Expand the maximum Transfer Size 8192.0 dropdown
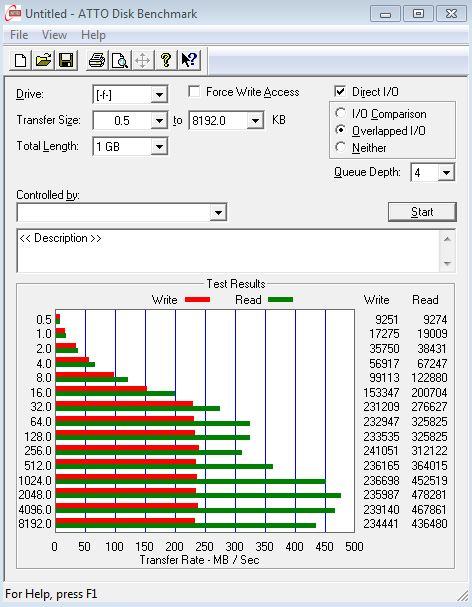The height and width of the screenshot is (607, 472). point(255,121)
